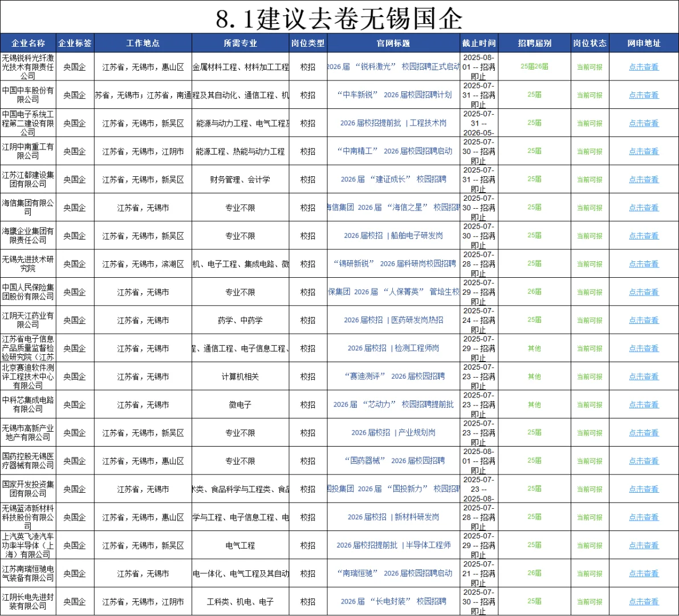Click the company cell 无锡先进技术研究院

pos(28,264)
